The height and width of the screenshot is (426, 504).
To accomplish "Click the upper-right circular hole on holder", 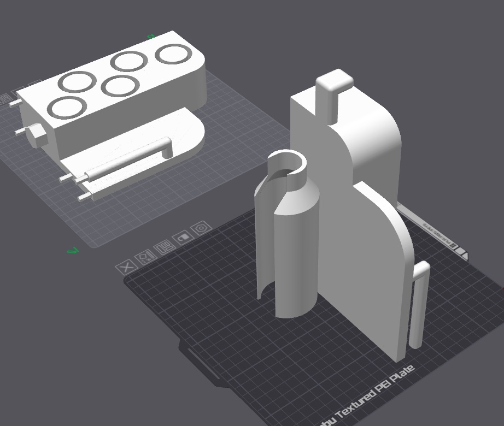I will click(174, 54).
